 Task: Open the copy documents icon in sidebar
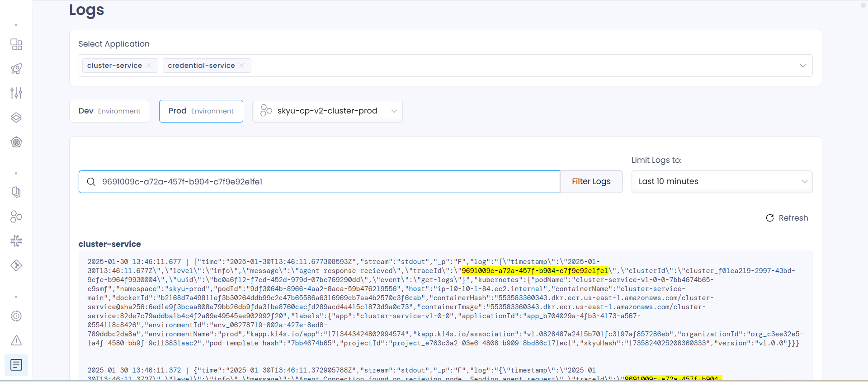(16, 192)
